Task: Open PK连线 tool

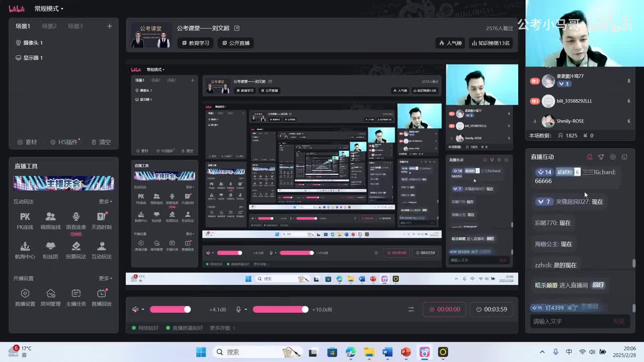Action: click(25, 220)
